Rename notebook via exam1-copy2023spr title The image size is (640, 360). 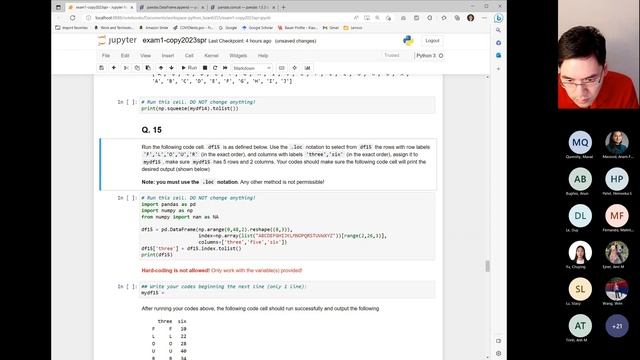click(x=174, y=40)
